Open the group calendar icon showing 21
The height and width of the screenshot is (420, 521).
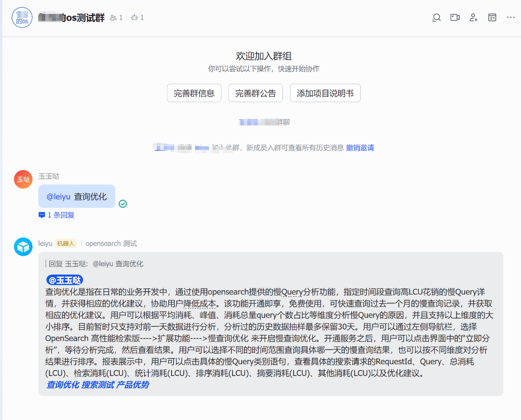tap(492, 18)
